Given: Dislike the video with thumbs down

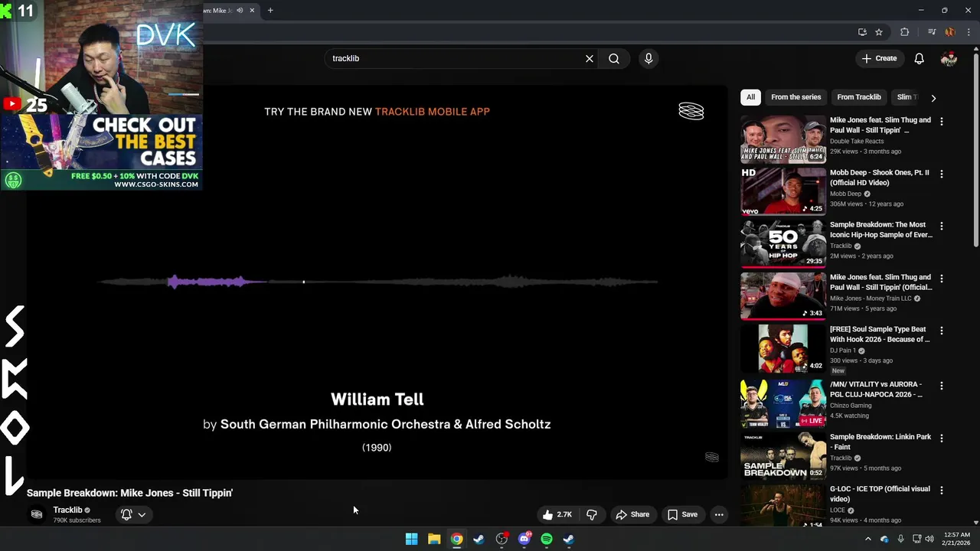Looking at the screenshot, I should [x=592, y=515].
